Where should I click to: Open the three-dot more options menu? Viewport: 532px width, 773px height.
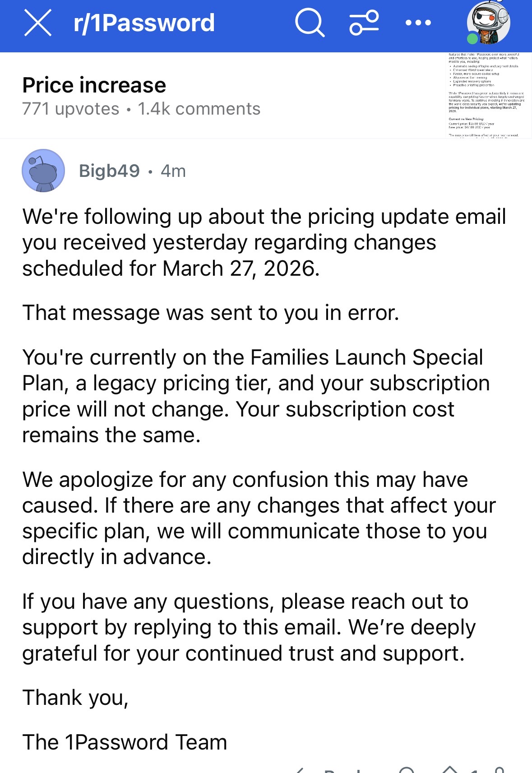pyautogui.click(x=418, y=23)
